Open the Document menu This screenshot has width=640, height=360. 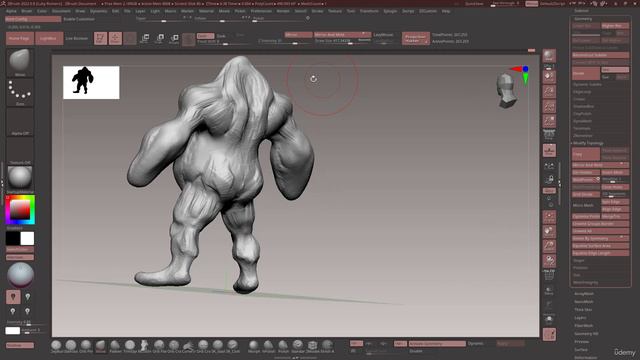[61, 11]
